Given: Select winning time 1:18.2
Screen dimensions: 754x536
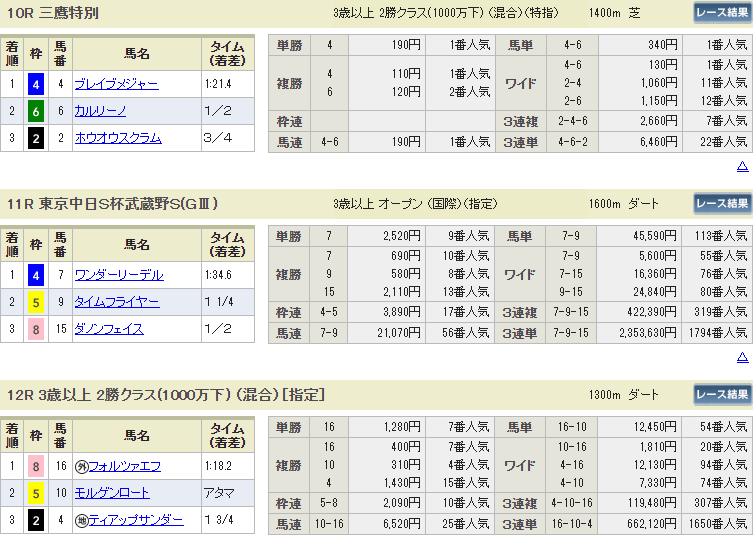Looking at the screenshot, I should 218,466.
